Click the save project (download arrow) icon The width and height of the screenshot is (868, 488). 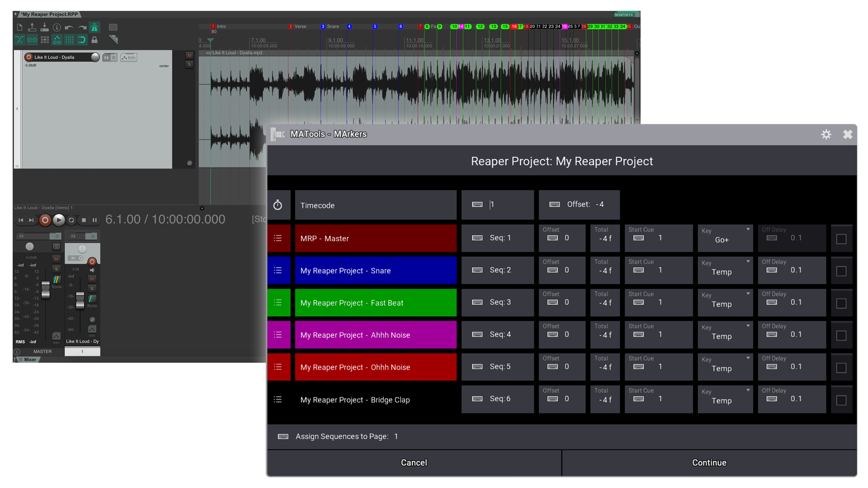(x=44, y=28)
